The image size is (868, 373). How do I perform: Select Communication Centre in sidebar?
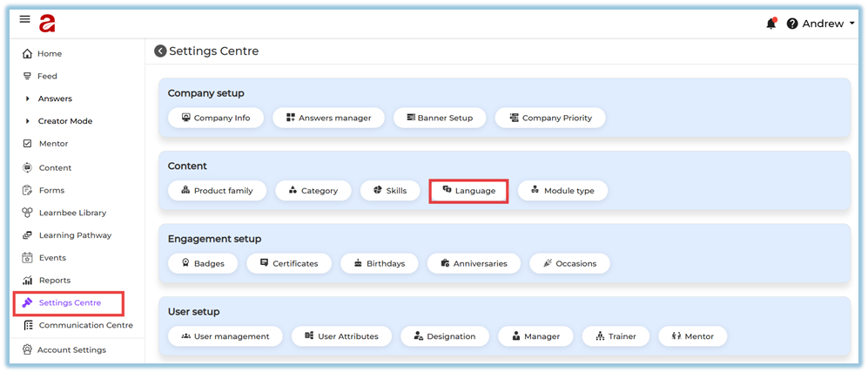[84, 325]
